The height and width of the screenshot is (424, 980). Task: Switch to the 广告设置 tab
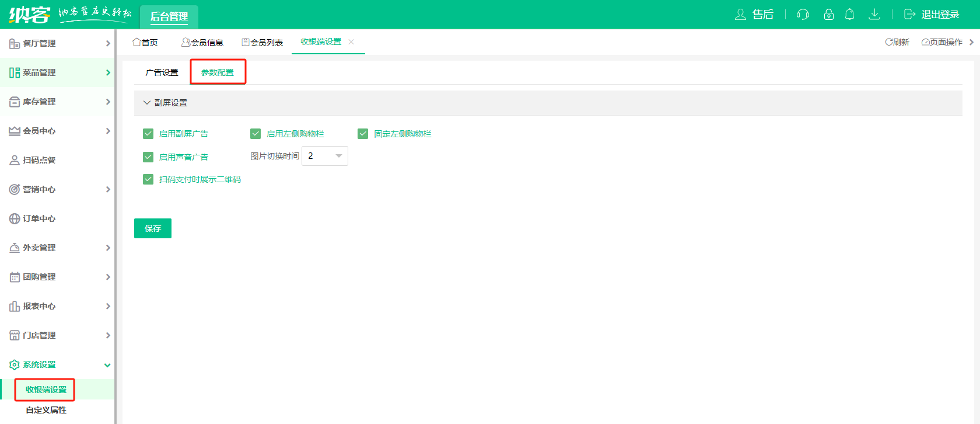[x=162, y=72]
